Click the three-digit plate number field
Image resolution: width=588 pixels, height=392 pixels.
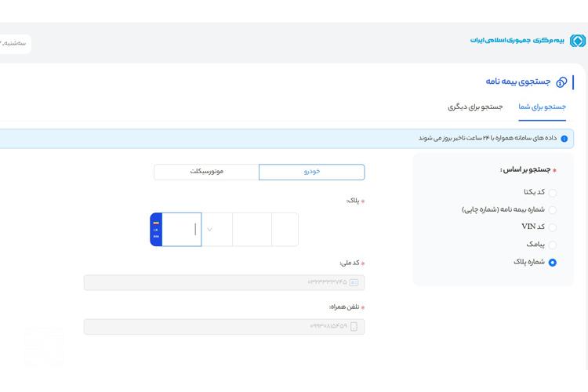pos(252,229)
